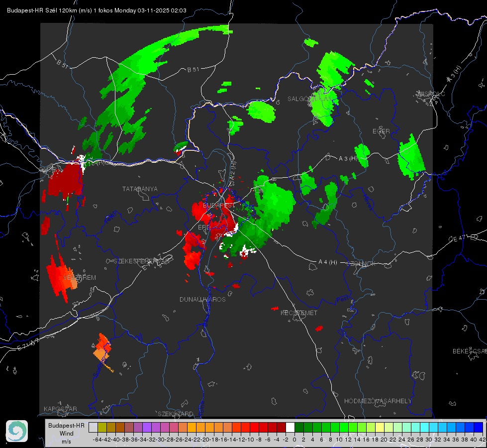Viewport: 487px width, 448px height.
Task: Pick the bright green swatch between 10 and 12
Action: click(x=344, y=427)
